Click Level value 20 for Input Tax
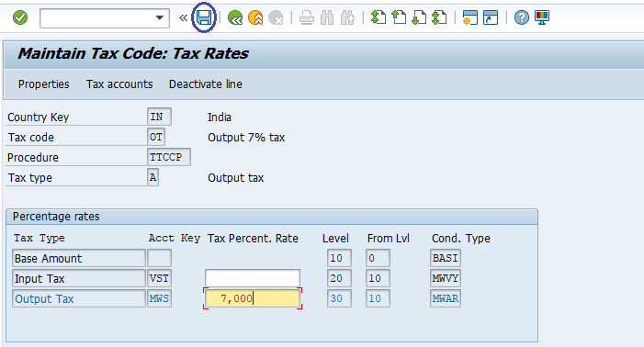The image size is (644, 347). (x=339, y=278)
